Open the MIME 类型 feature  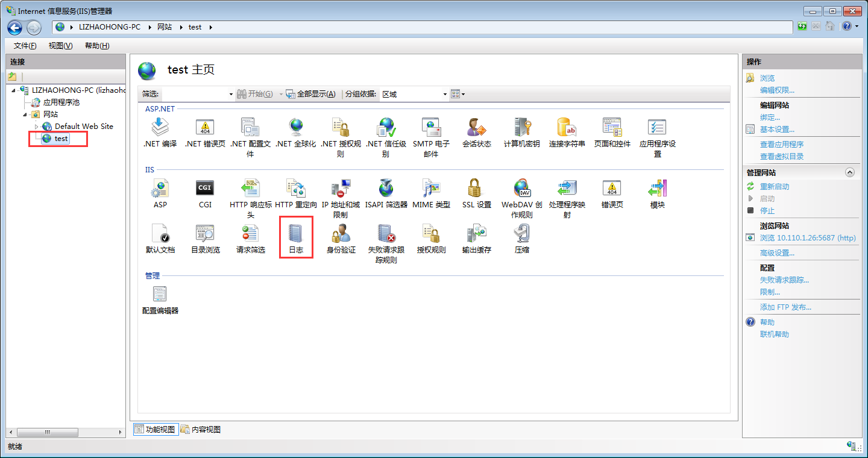[431, 193]
